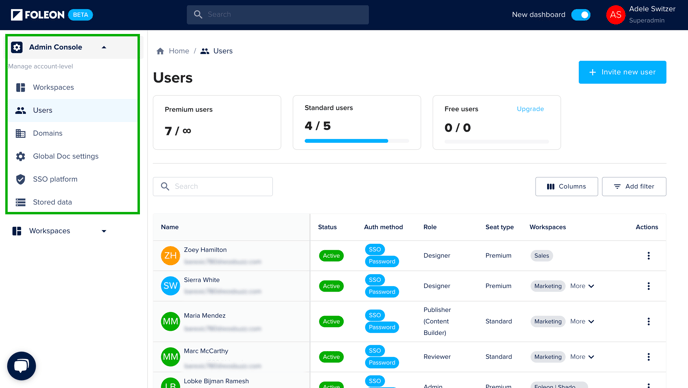Image resolution: width=688 pixels, height=388 pixels.
Task: Click the Workspaces icon under Admin Console
Action: coord(21,87)
